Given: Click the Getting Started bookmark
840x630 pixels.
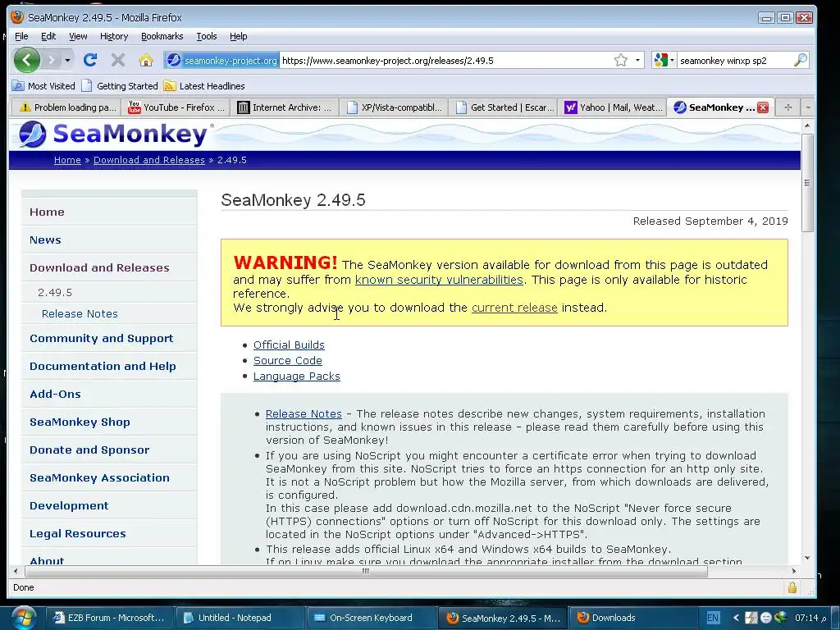Looking at the screenshot, I should click(x=120, y=85).
